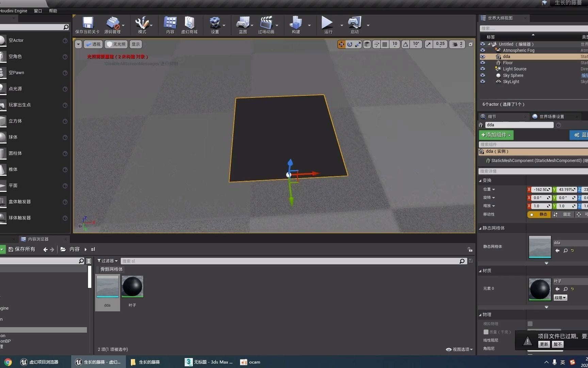The width and height of the screenshot is (588, 368).
Task: Toggle world/local coordinate system icon
Action: click(367, 44)
